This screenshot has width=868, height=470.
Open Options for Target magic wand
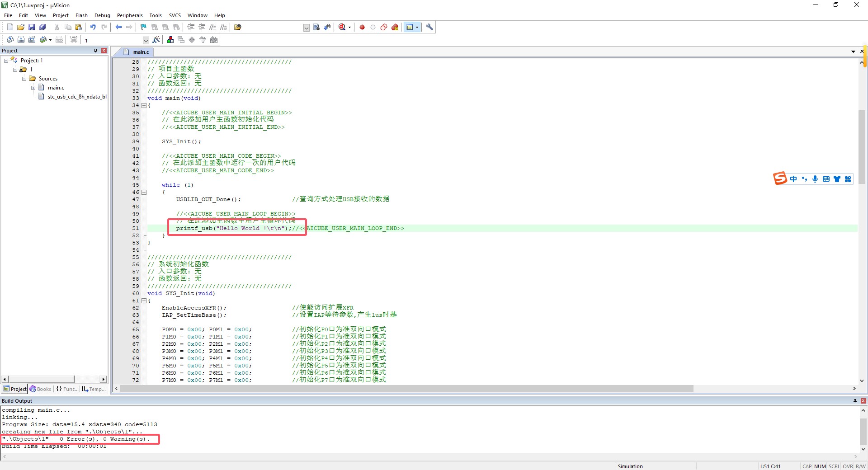pyautogui.click(x=156, y=40)
